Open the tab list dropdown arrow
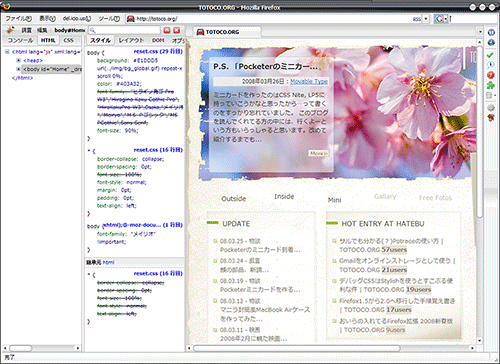Viewport: 500px width, 364px height. pos(480,32)
